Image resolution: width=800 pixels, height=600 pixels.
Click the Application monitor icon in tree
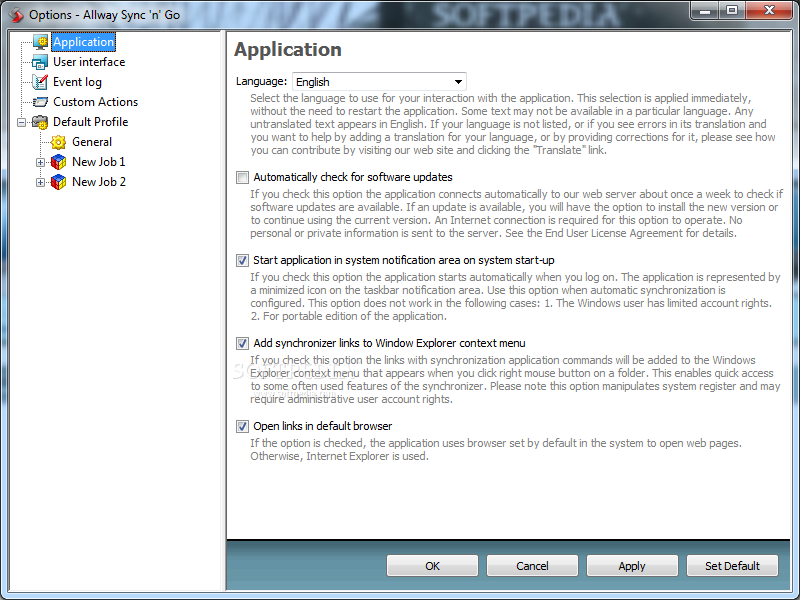pos(40,42)
